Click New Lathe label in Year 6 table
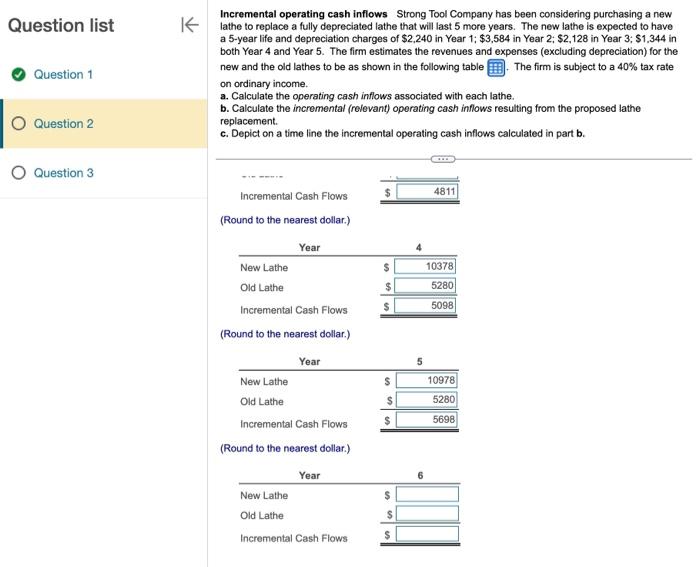Screen dimensions: 700x567 click(x=264, y=495)
